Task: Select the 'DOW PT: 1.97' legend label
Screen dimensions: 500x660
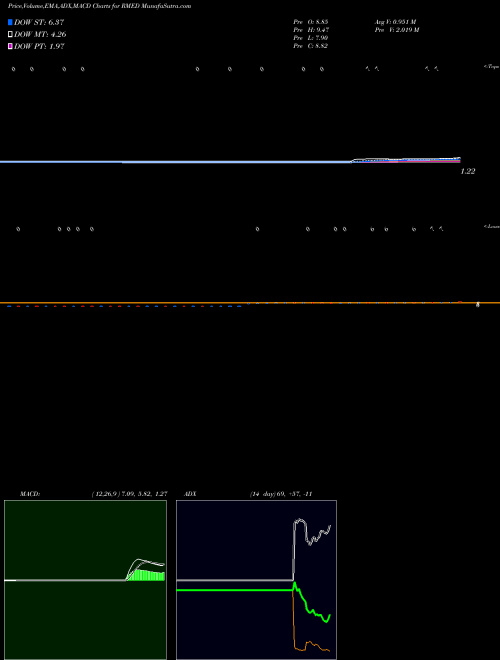Action: pos(39,46)
